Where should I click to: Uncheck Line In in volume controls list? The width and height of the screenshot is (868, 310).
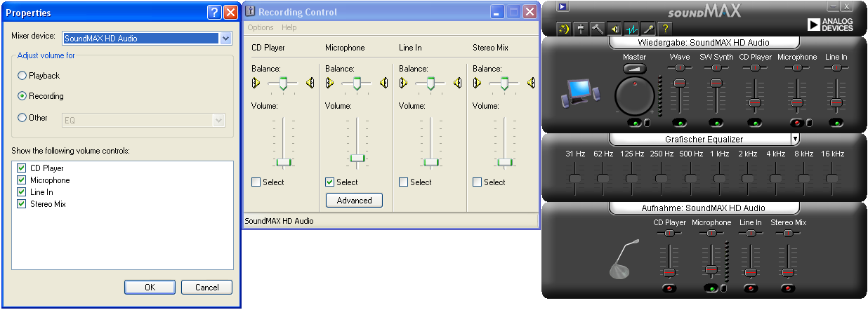pyautogui.click(x=21, y=192)
